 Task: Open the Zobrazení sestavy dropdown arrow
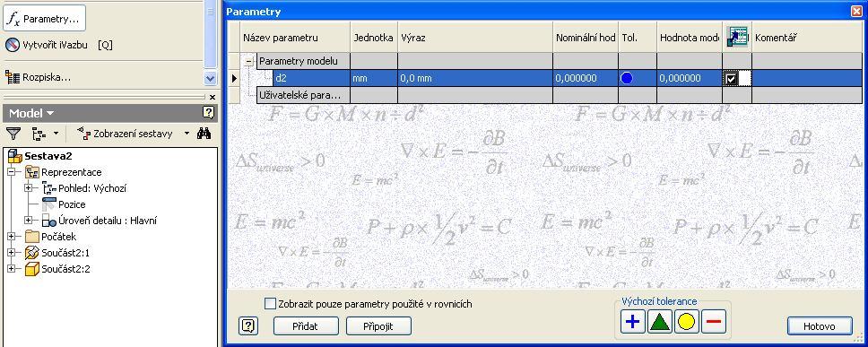(x=187, y=134)
